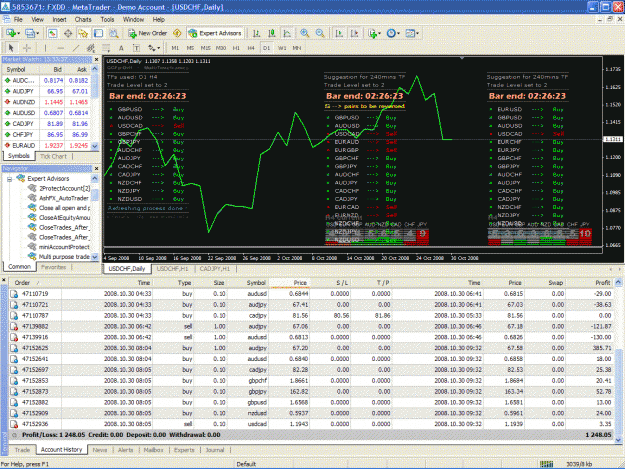Image resolution: width=625 pixels, height=469 pixels.
Task: Select the Equidistant Channel tool
Action: coord(91,48)
